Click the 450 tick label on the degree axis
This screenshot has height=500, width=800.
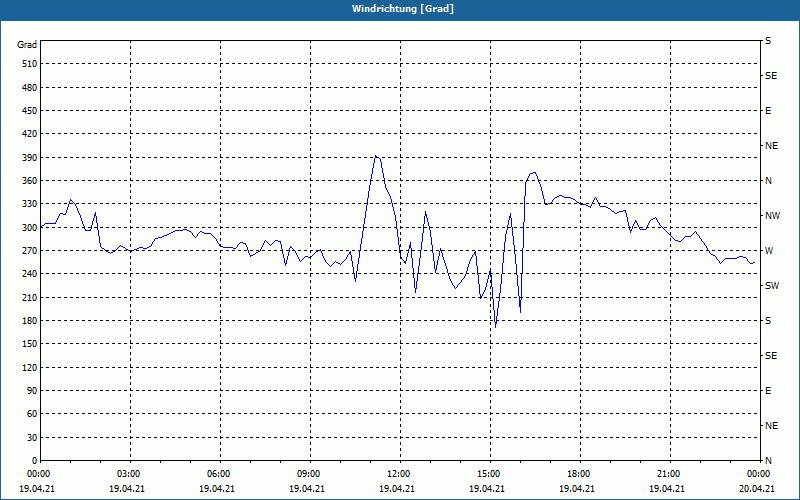point(30,111)
